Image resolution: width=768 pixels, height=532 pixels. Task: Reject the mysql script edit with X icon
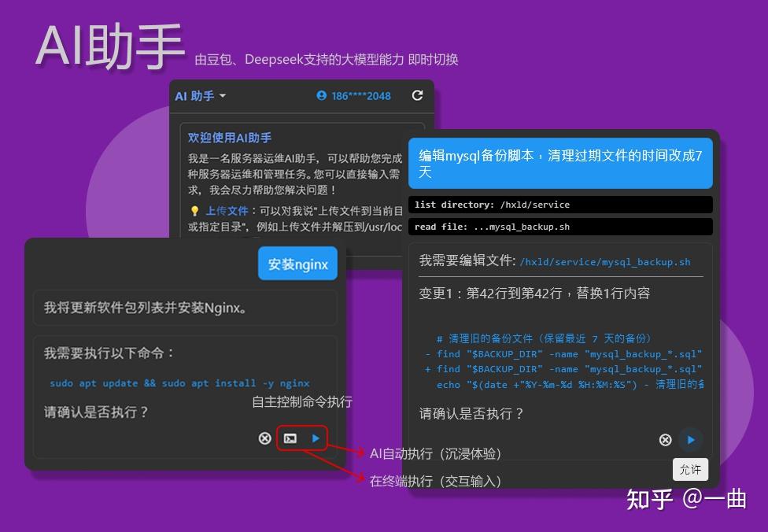point(665,440)
